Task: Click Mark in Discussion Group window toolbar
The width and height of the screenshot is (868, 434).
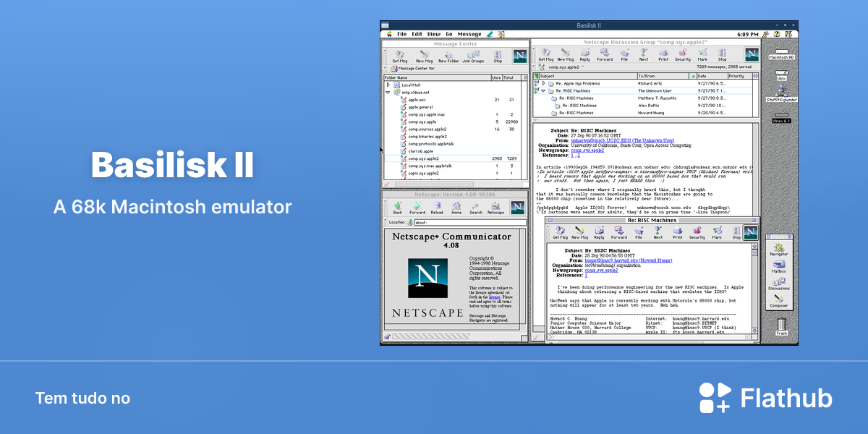Action: [702, 55]
